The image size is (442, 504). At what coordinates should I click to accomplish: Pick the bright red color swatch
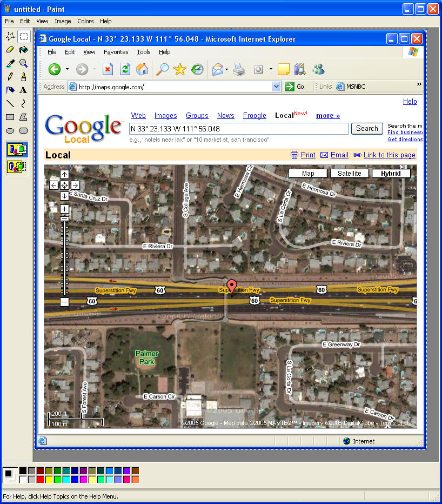[x=40, y=480]
